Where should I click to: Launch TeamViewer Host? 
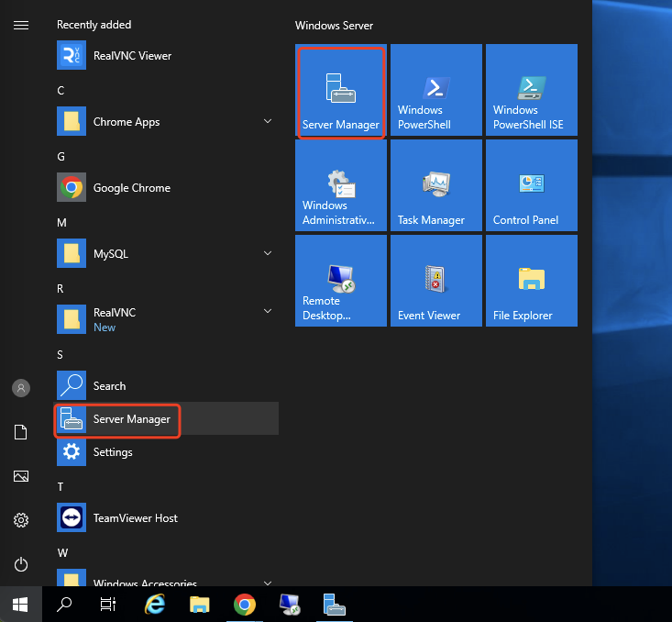167,517
